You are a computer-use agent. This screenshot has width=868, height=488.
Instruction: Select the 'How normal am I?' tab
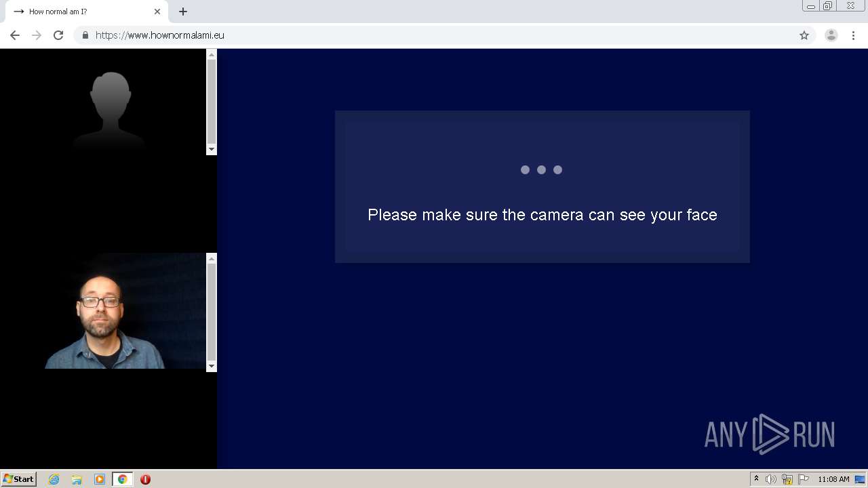tap(87, 12)
